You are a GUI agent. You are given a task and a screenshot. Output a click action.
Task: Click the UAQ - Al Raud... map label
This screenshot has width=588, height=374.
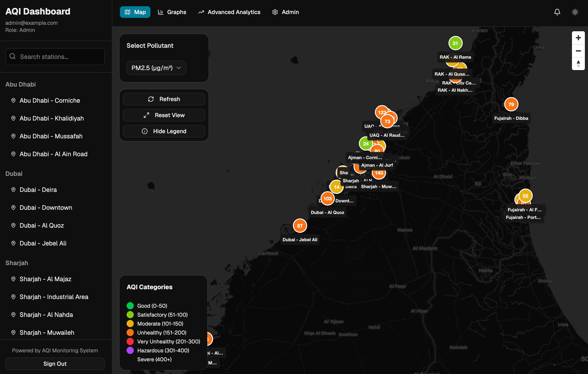(x=387, y=135)
